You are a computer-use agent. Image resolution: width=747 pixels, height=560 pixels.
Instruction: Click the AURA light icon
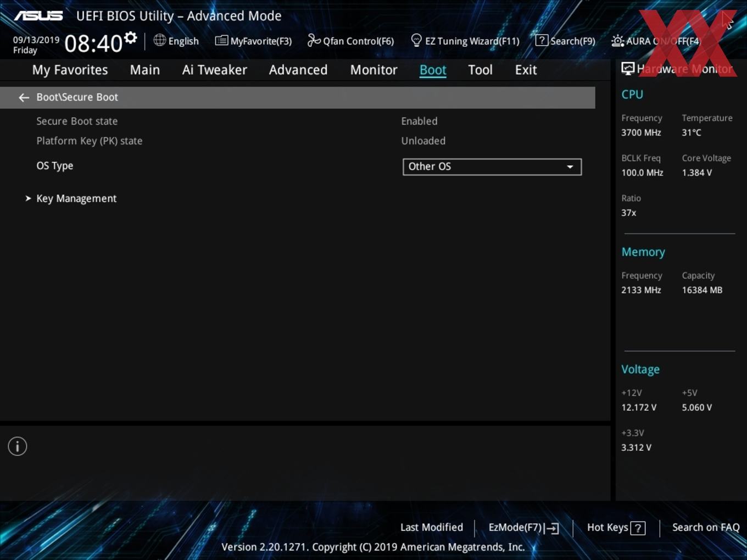[617, 41]
